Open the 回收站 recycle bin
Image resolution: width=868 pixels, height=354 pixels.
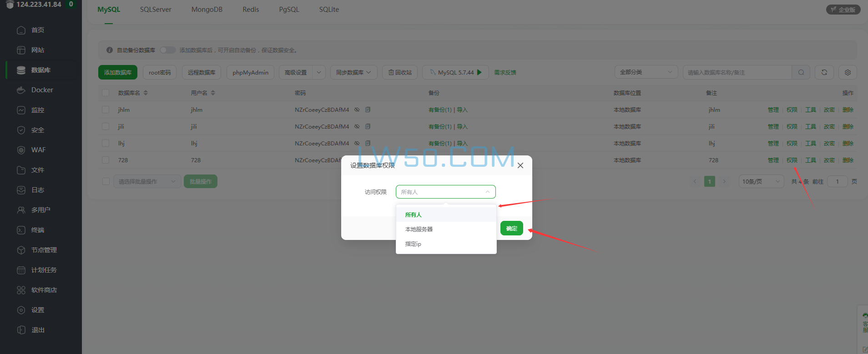(x=400, y=72)
